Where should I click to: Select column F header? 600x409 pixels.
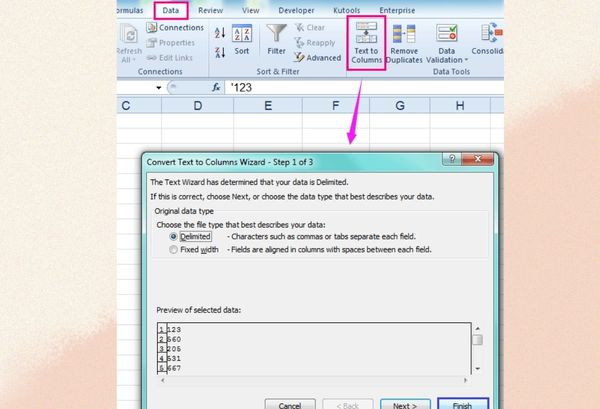336,105
